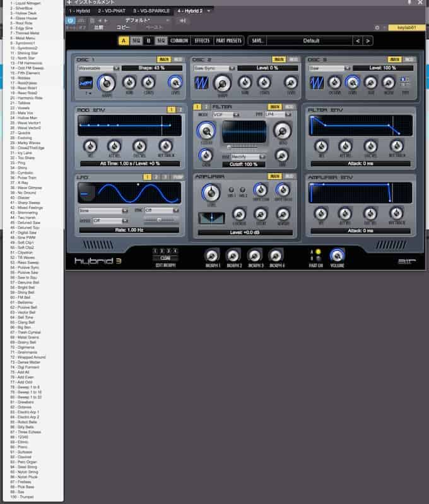Click the Morph 1 knob
Viewport: 429px width, 504px height.
coord(212,256)
